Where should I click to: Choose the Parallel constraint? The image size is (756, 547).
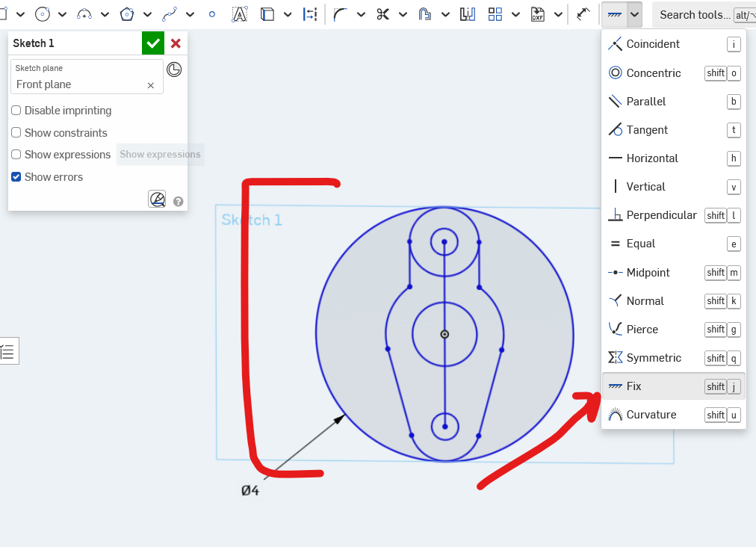[x=674, y=102]
